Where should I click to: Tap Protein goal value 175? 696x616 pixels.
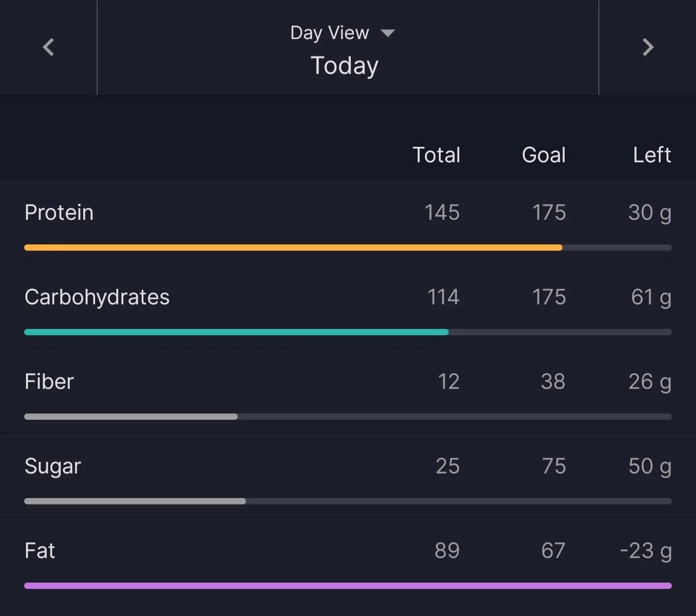(x=549, y=213)
